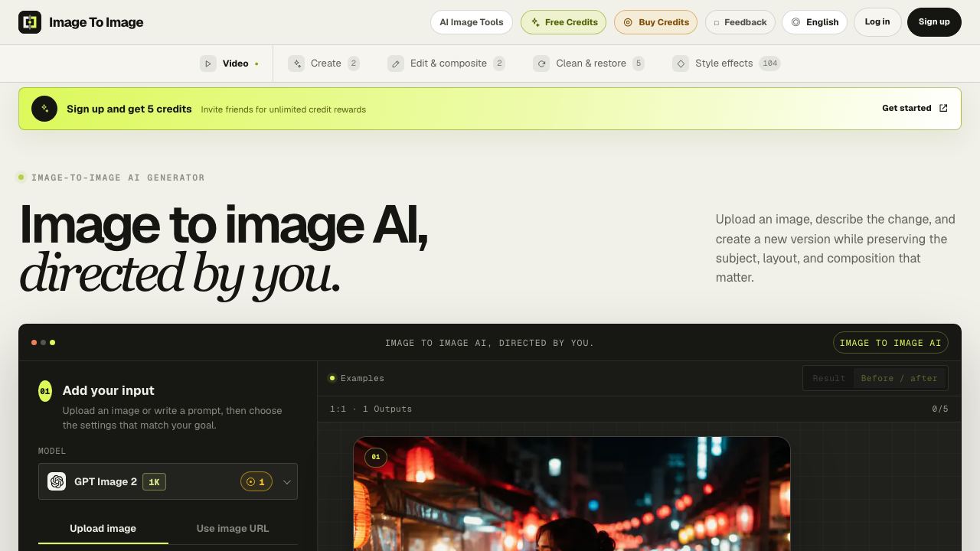Click Get started link

pos(915,108)
